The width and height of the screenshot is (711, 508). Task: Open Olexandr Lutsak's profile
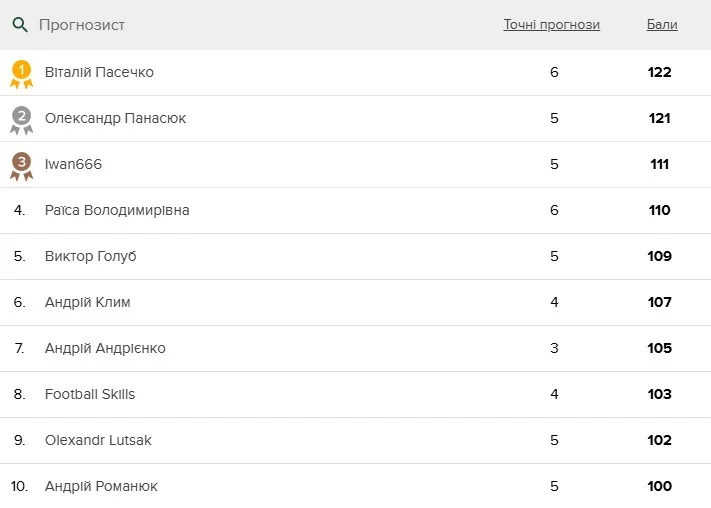pos(98,440)
